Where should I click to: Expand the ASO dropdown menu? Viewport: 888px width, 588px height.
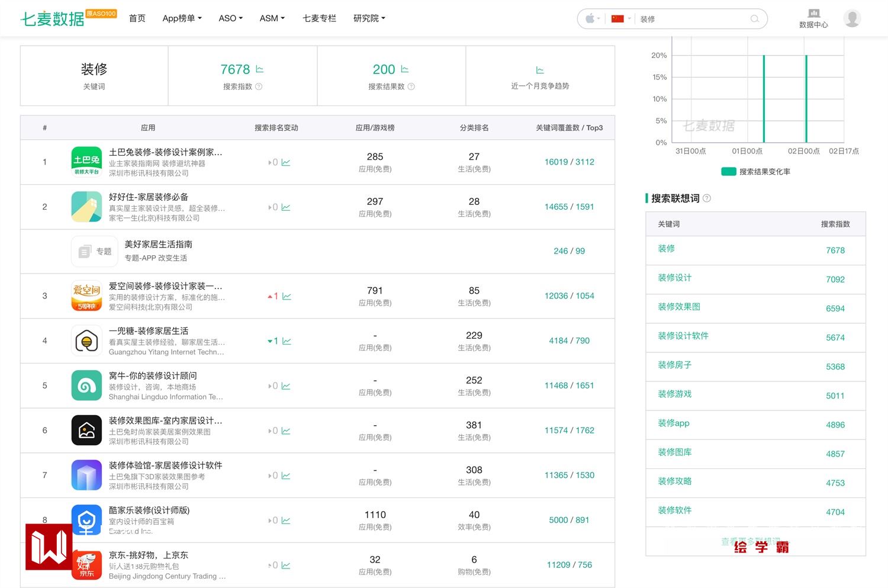coord(231,18)
